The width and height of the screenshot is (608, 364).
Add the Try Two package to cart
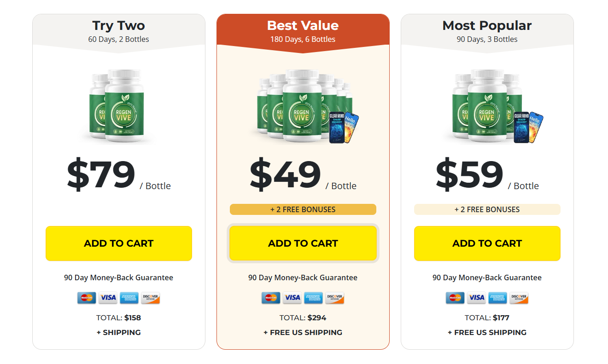tap(119, 243)
